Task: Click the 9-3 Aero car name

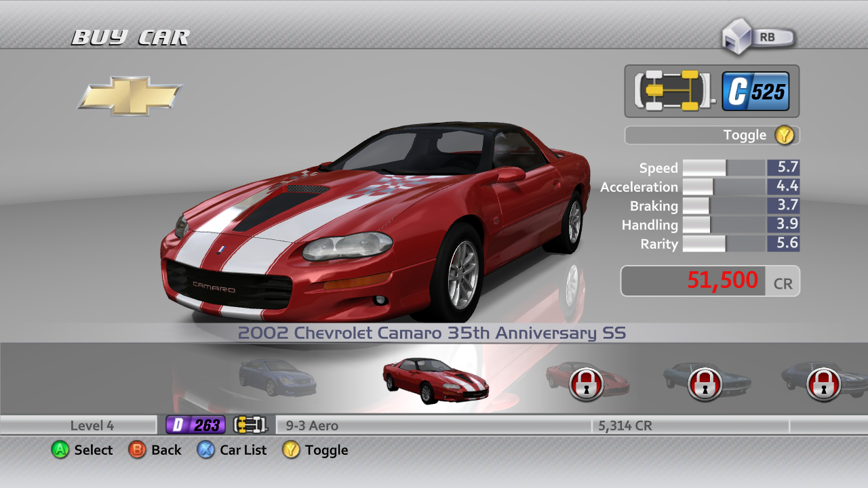Action: pos(312,426)
